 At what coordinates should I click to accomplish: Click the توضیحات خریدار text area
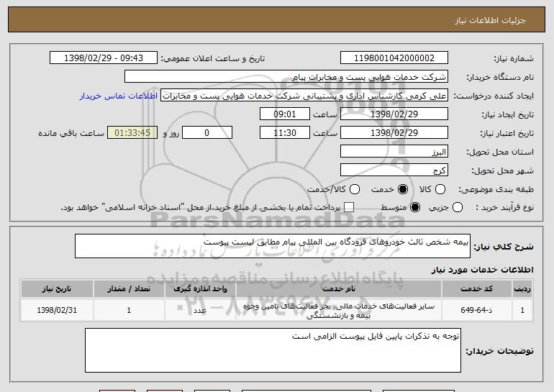(273, 350)
